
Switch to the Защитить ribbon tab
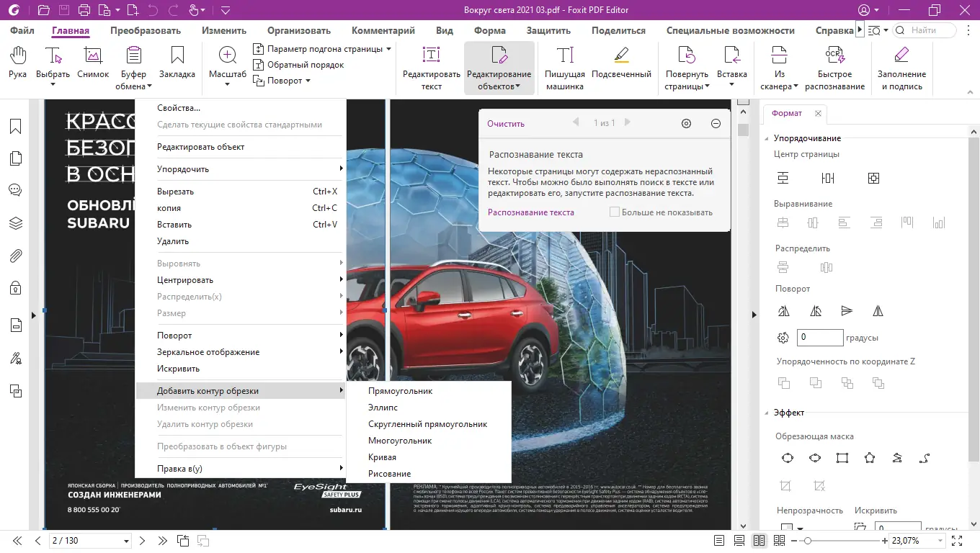point(548,30)
